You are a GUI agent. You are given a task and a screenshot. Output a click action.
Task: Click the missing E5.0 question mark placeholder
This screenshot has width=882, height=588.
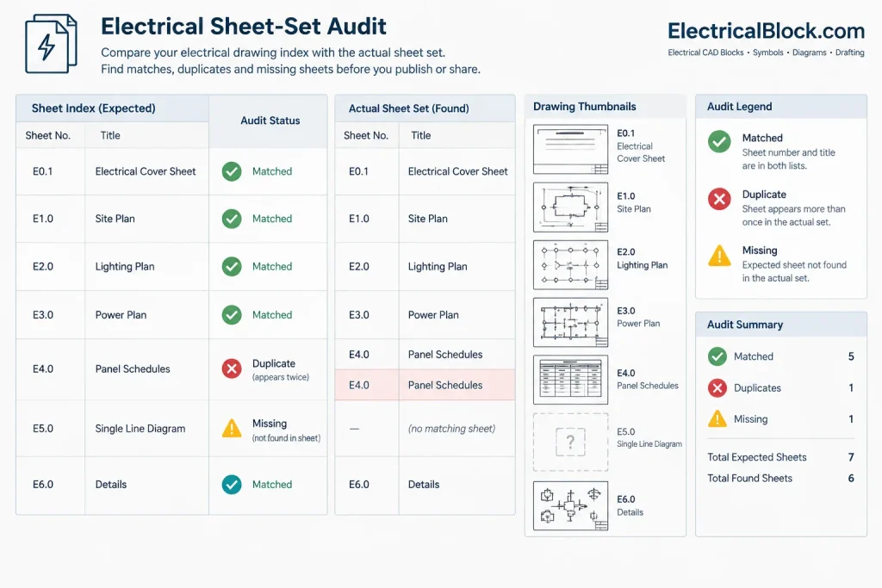[570, 443]
